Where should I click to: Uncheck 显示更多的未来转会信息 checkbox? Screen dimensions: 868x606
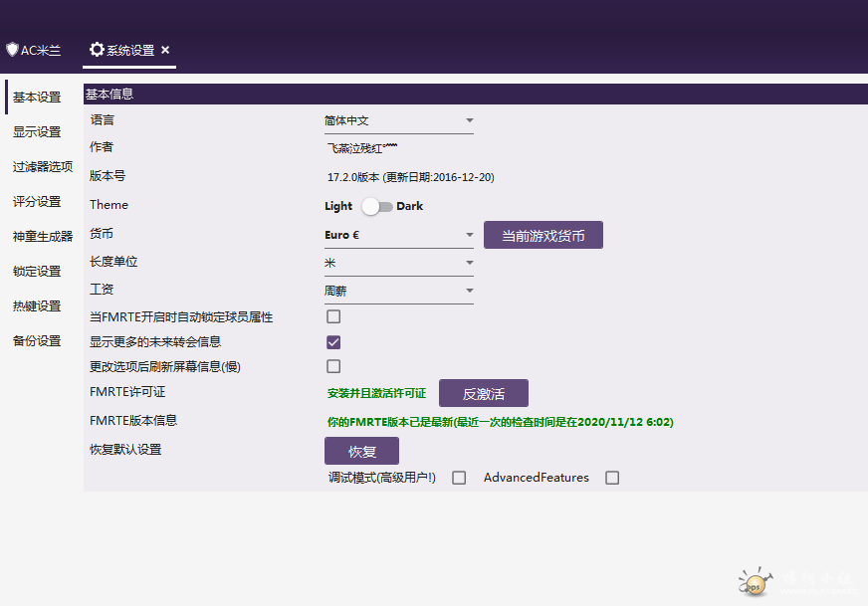tap(333, 342)
